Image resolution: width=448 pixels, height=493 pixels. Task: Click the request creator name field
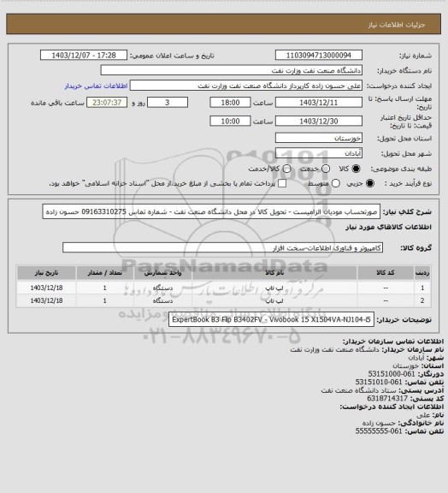246,86
